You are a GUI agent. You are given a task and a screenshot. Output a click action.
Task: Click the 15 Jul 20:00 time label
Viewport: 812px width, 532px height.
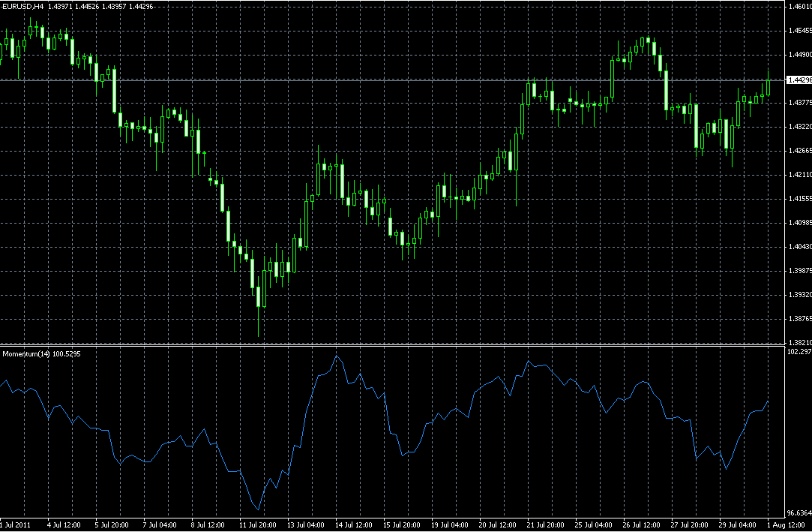(x=403, y=524)
